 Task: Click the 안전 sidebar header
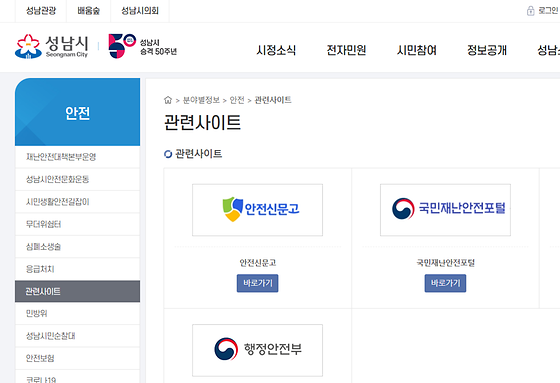78,112
